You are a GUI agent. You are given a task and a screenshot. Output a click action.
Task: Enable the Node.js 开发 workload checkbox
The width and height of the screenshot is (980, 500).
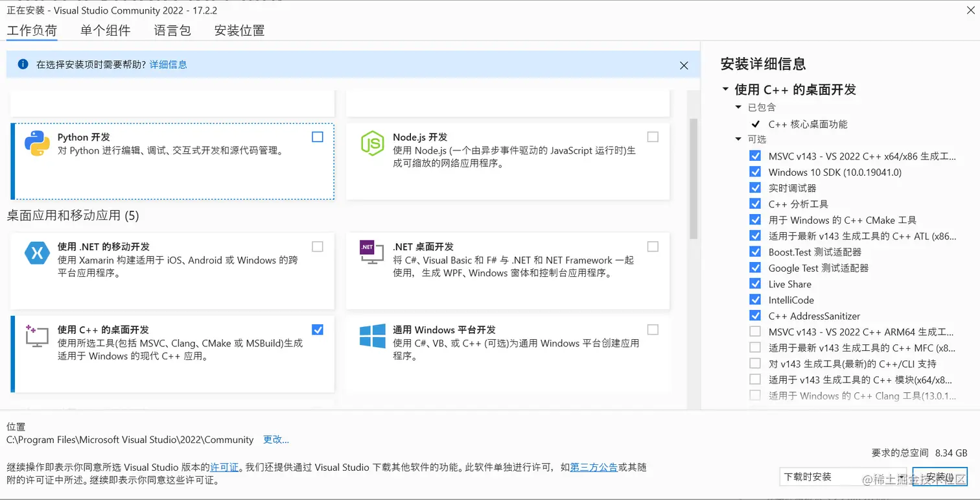(653, 137)
